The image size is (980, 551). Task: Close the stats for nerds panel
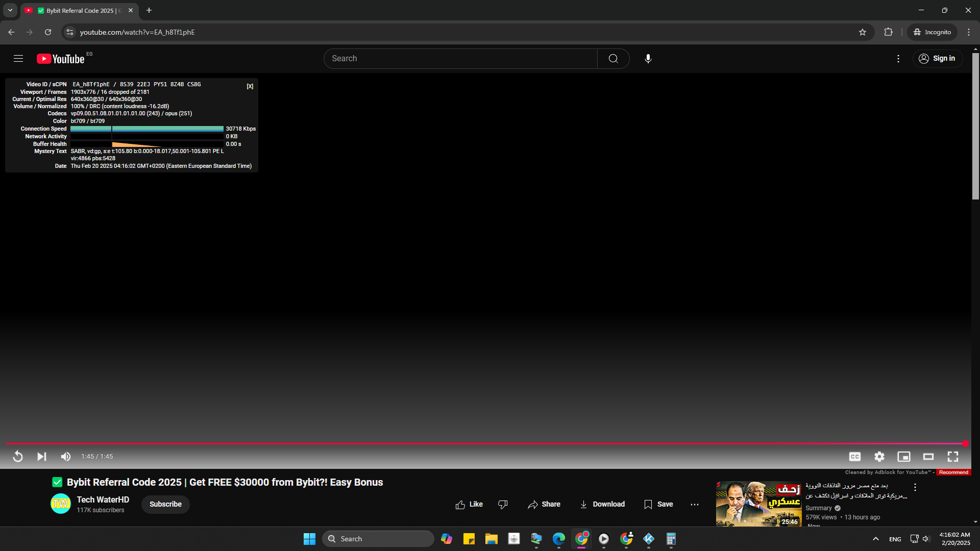[250, 86]
